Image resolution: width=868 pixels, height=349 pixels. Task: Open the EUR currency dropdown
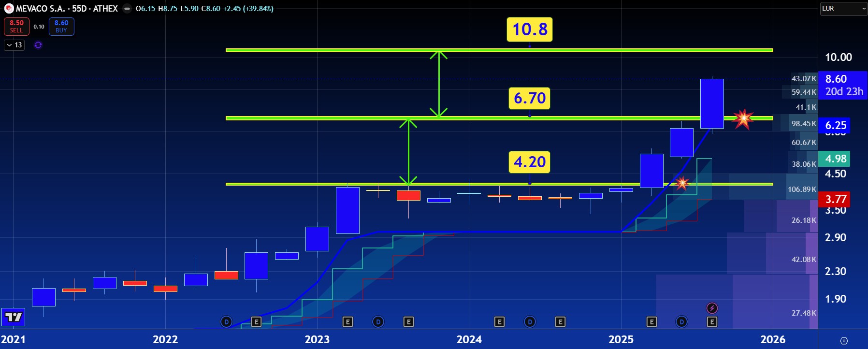(843, 8)
